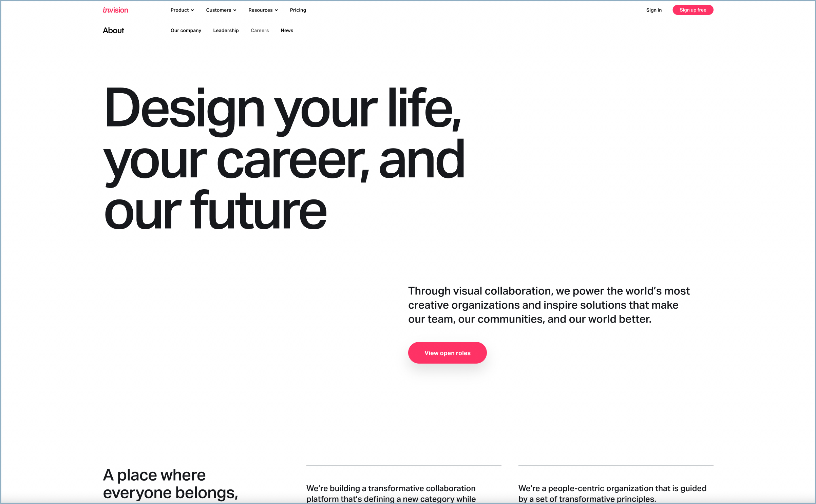816x504 pixels.
Task: Click the Our company navigation icon
Action: click(x=185, y=30)
